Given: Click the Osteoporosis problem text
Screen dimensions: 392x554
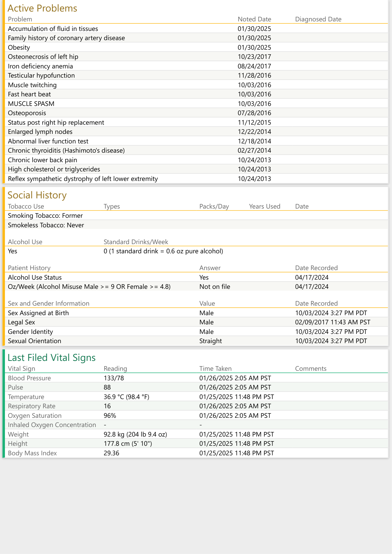Looking at the screenshot, I should (27, 113).
